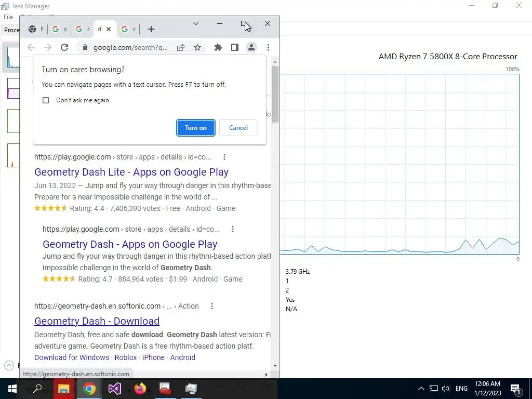Click the network icon in system tray

(x=434, y=389)
